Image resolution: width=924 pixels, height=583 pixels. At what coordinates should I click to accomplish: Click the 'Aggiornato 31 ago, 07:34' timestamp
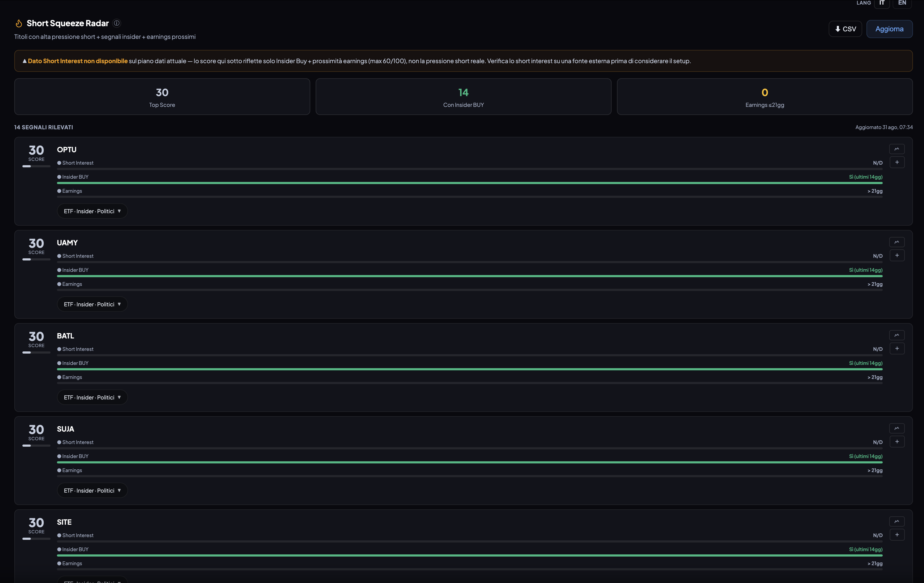tap(884, 127)
